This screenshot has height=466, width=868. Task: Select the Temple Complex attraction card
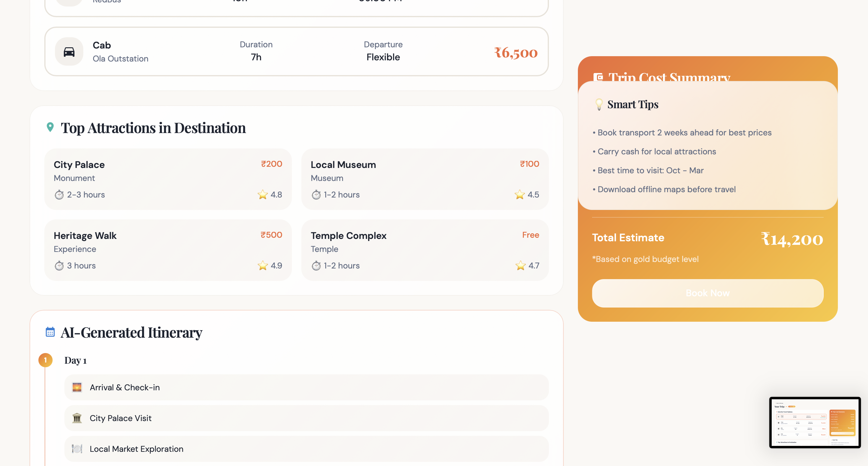pyautogui.click(x=425, y=250)
